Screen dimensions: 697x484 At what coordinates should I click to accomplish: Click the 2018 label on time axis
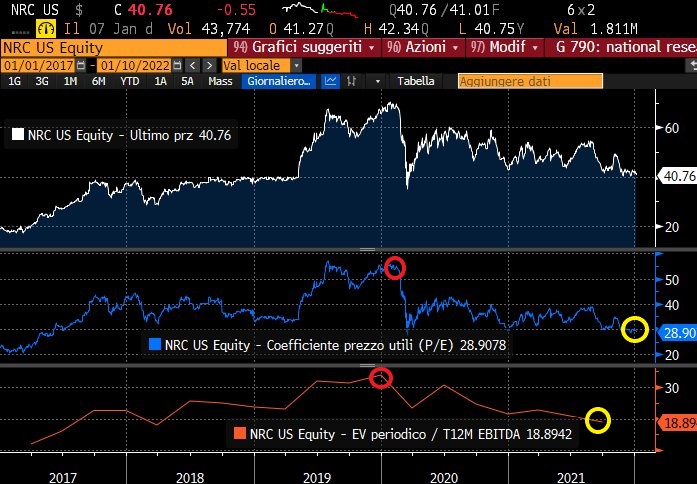(x=190, y=478)
